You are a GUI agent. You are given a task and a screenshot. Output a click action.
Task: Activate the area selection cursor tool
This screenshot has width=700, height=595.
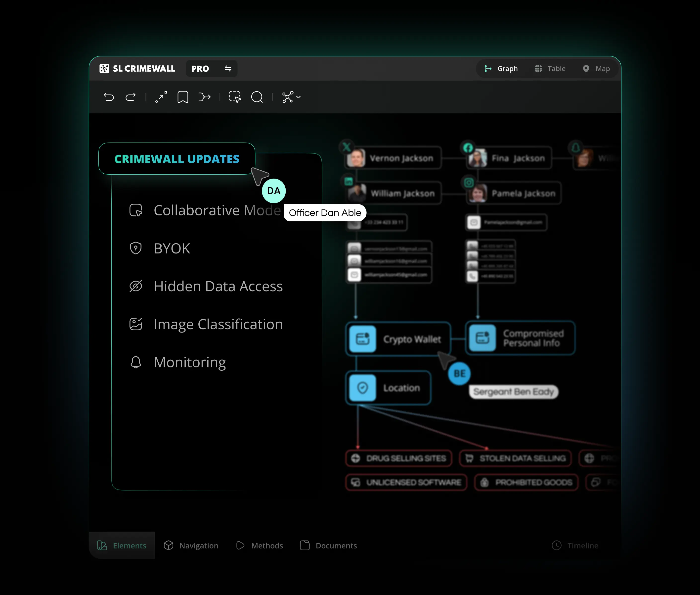click(235, 97)
